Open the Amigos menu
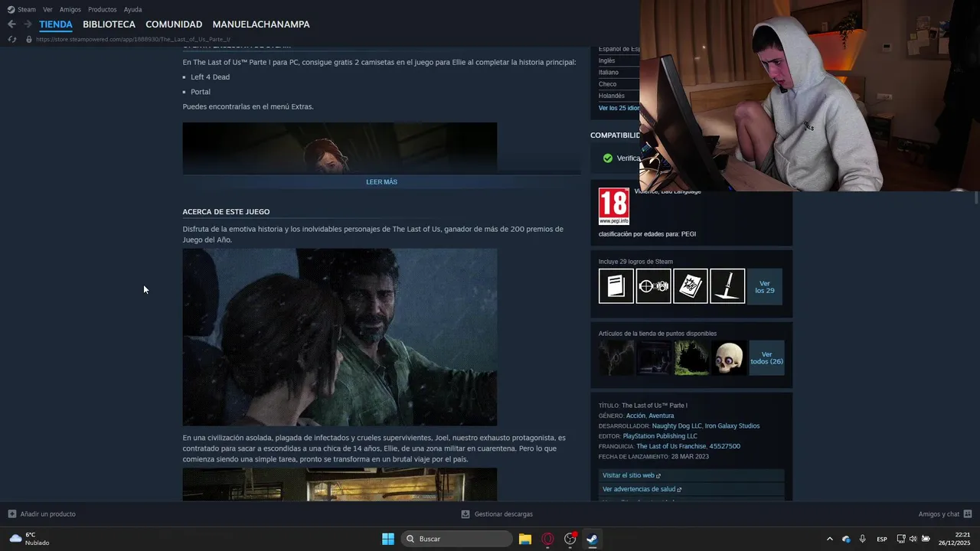 [70, 9]
